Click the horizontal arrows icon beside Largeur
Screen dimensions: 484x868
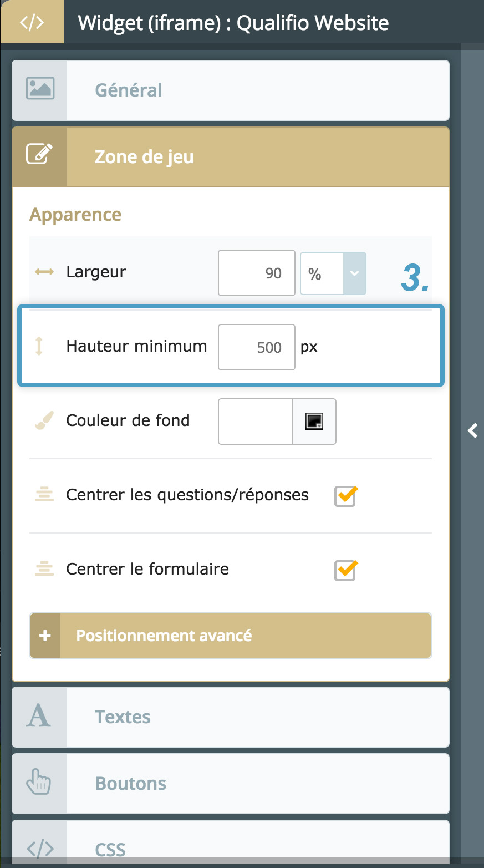pos(44,272)
